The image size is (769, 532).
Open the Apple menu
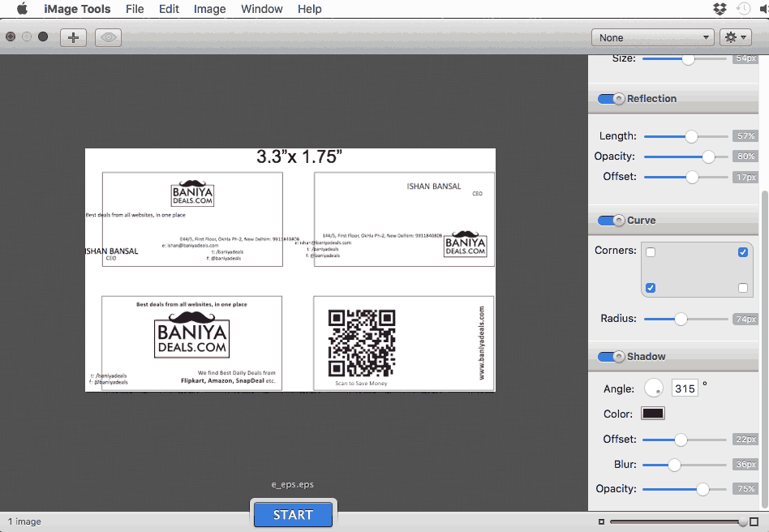(x=23, y=9)
